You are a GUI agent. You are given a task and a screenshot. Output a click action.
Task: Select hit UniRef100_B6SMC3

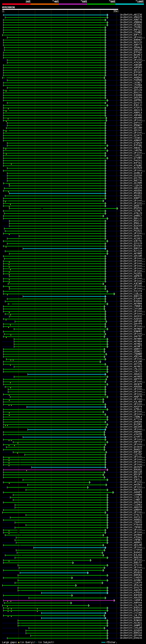131,55
